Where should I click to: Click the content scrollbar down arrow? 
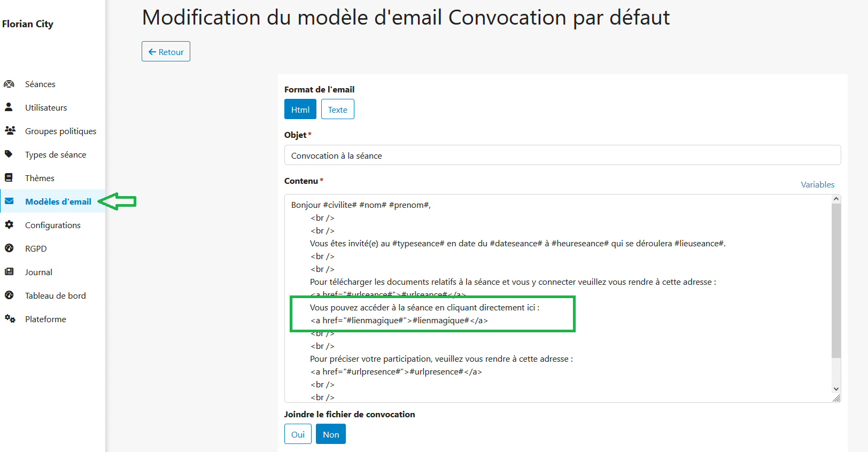[x=836, y=389]
